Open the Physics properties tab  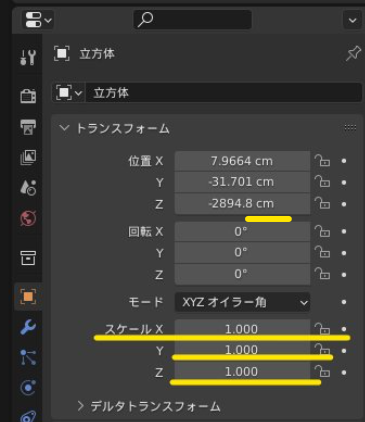28,387
